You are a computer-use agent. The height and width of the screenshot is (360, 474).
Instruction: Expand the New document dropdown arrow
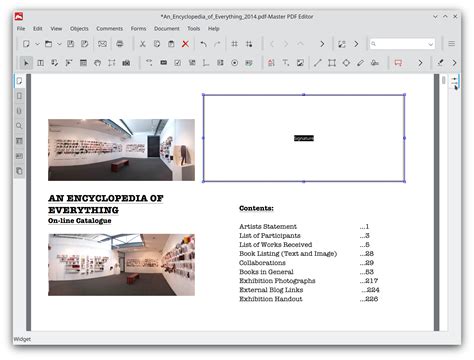coord(37,44)
